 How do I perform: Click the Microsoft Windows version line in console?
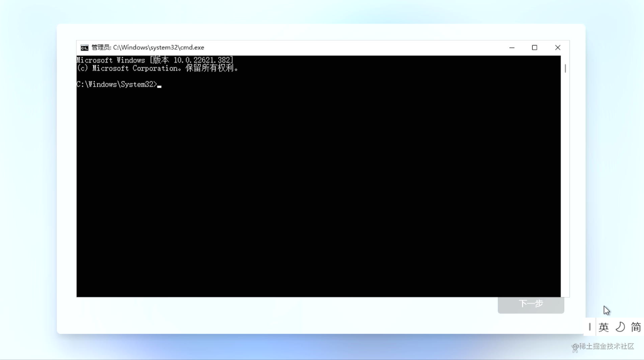pos(154,60)
